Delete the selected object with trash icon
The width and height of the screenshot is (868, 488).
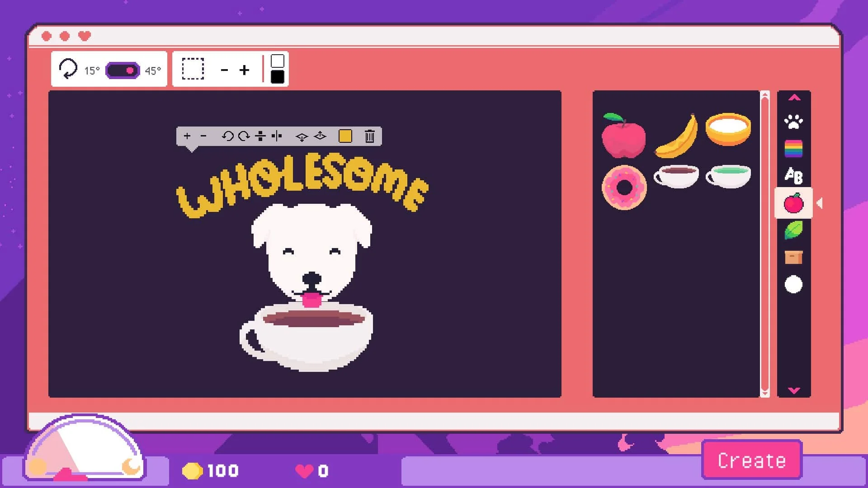click(369, 136)
